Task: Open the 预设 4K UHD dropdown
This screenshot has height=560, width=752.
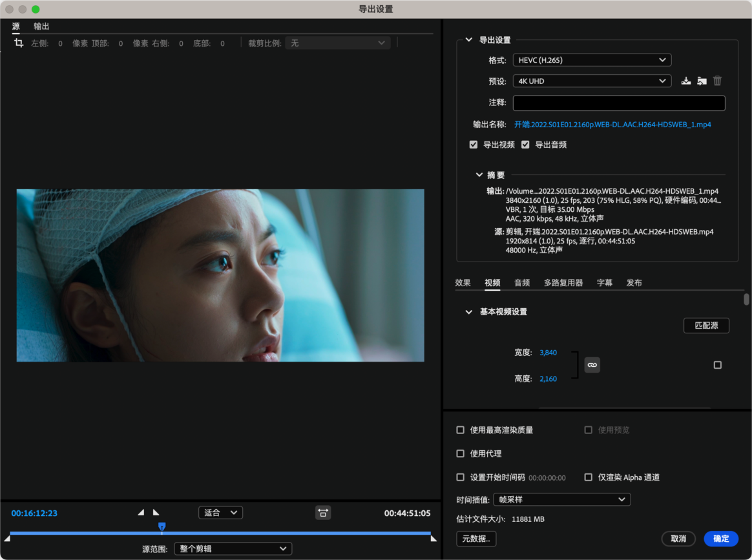Action: [x=592, y=81]
